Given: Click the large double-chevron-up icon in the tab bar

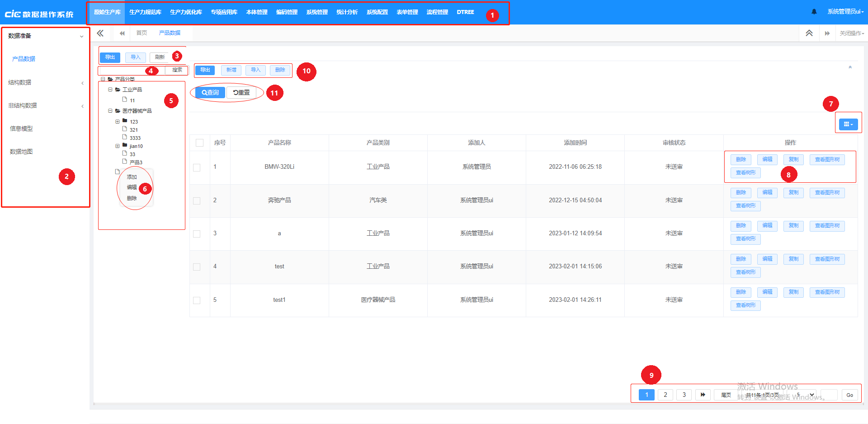Looking at the screenshot, I should pyautogui.click(x=809, y=33).
